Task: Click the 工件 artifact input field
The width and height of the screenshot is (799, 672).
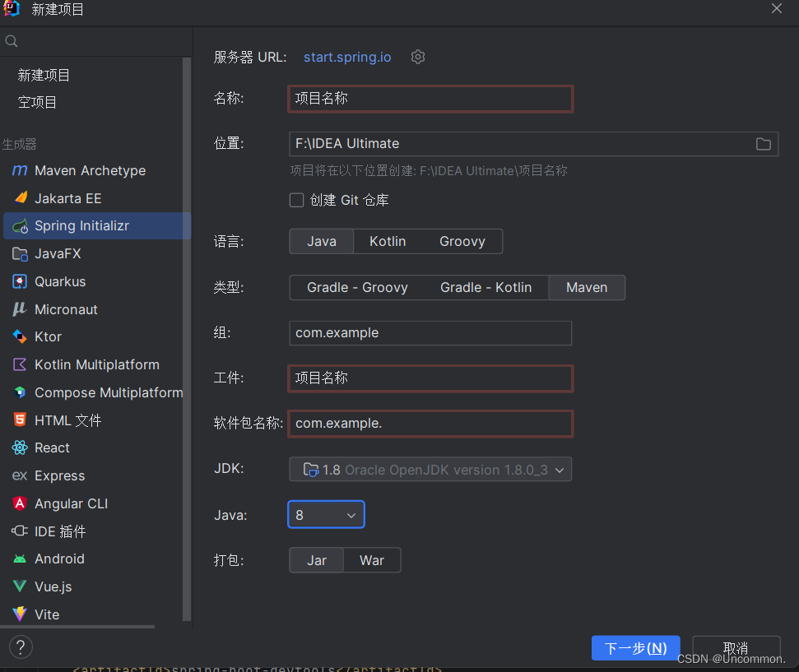Action: (430, 378)
